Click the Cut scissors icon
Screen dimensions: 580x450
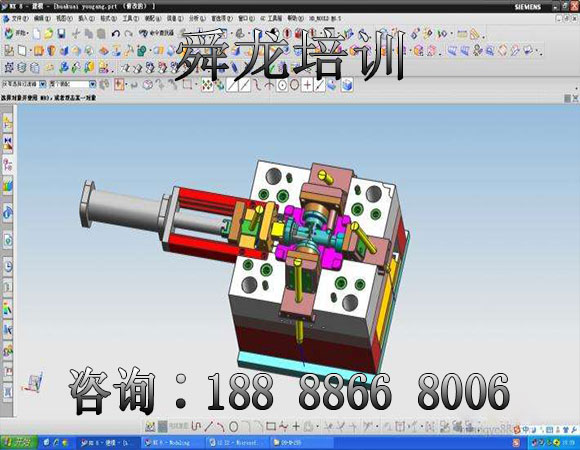[76, 34]
